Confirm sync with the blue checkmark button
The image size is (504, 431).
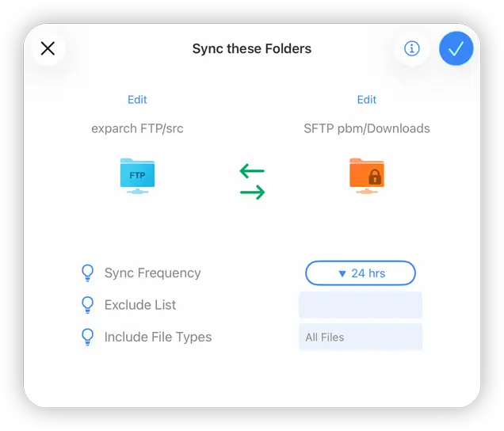point(456,48)
